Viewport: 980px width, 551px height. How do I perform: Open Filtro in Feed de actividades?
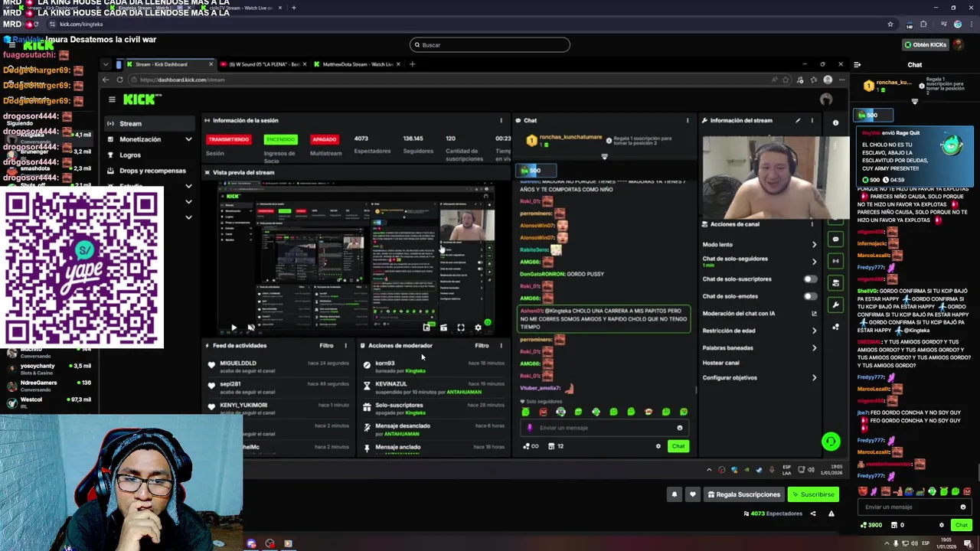tap(326, 346)
